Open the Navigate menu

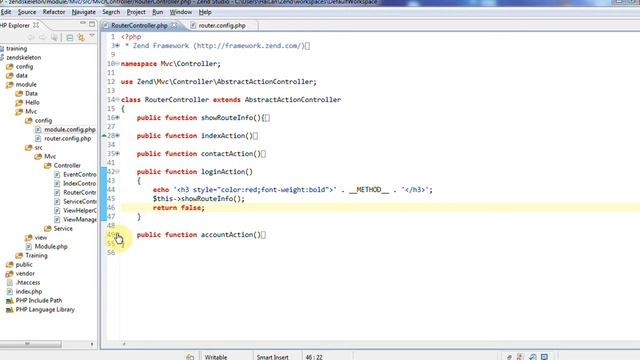click(83, 12)
